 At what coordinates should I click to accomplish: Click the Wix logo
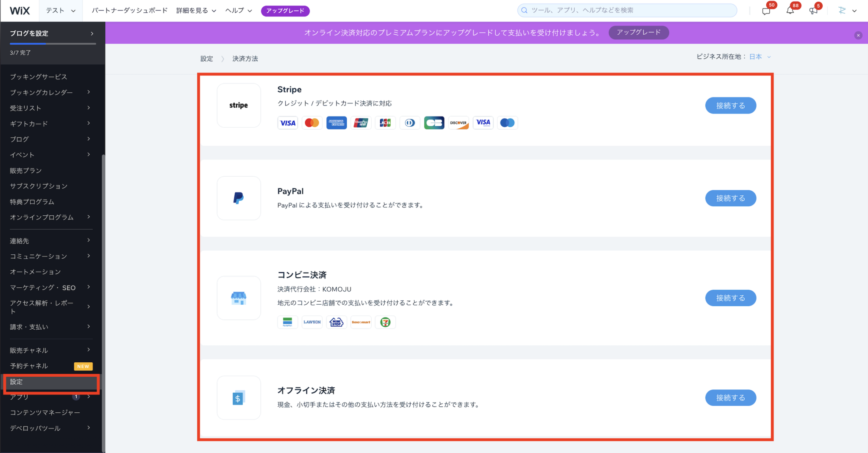(x=19, y=10)
